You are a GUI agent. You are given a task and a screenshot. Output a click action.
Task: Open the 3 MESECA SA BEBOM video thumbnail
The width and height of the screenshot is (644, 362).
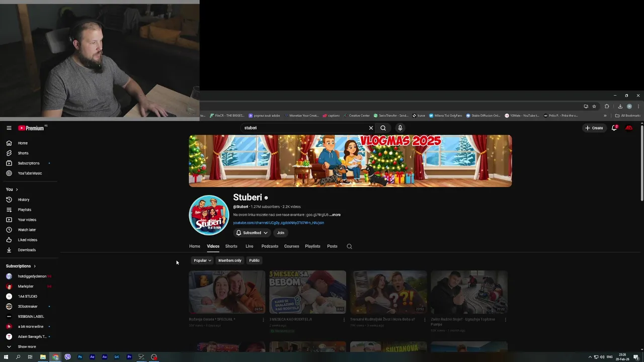[307, 292]
